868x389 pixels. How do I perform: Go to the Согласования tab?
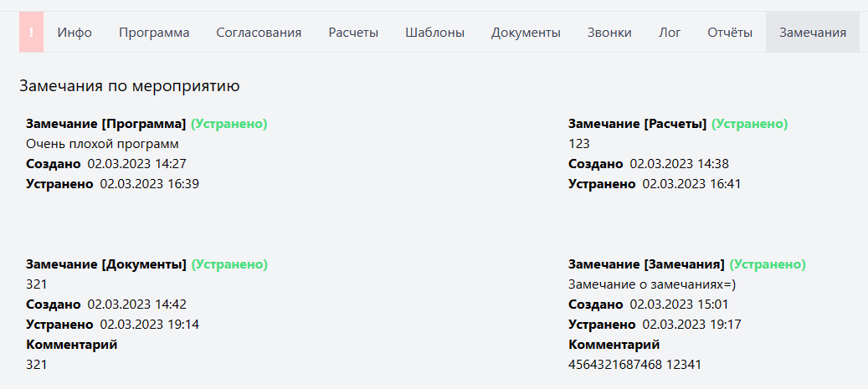pyautogui.click(x=259, y=33)
